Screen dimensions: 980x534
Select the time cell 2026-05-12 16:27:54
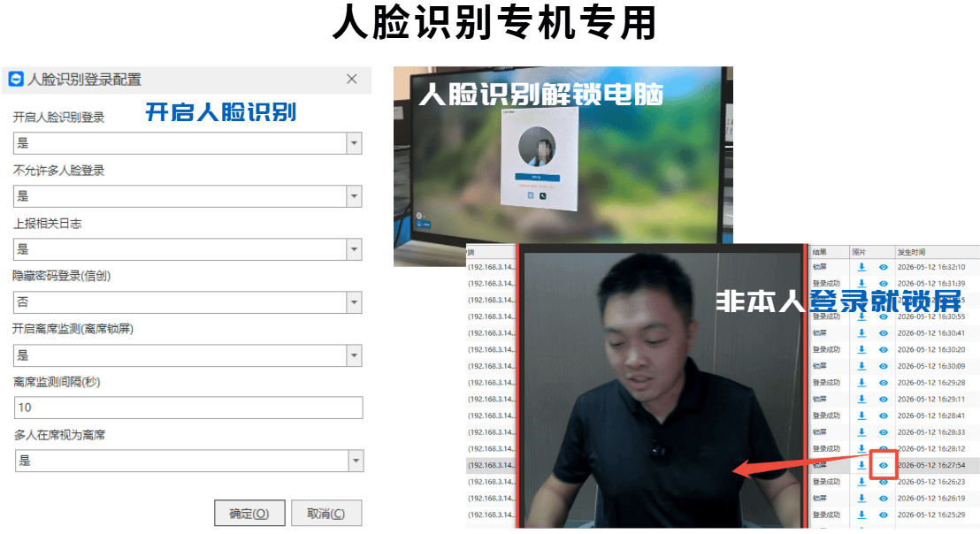pyautogui.click(x=930, y=465)
